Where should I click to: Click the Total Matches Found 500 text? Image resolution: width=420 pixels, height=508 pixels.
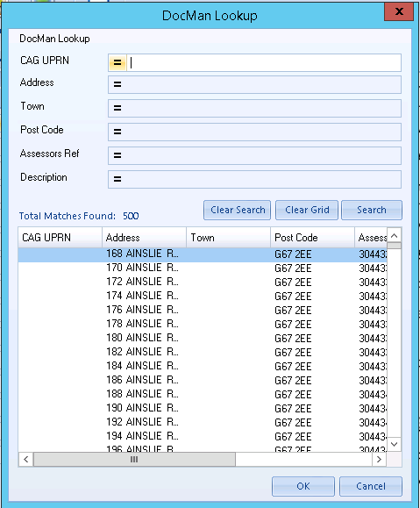[x=79, y=216]
